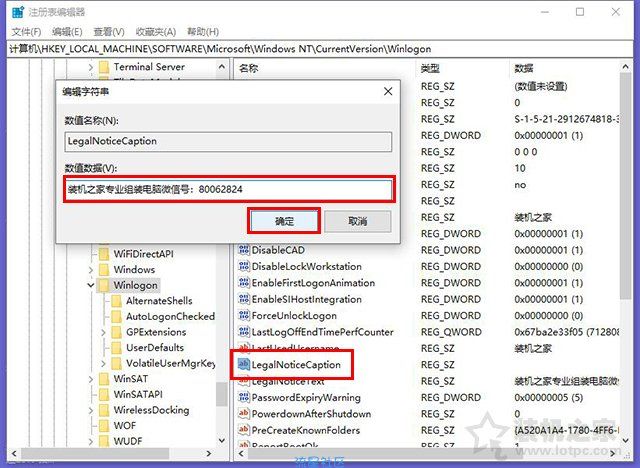Click the PowerdownAfterShutdown string icon
Viewport: 640px width, 468px height.
click(x=244, y=414)
